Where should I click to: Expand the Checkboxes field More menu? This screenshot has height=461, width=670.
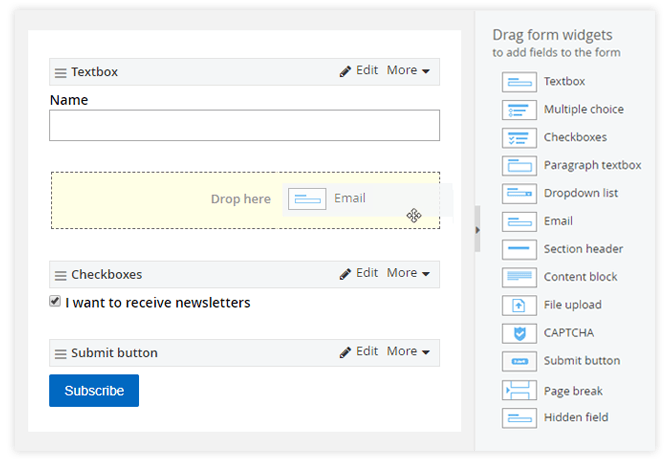[408, 273]
